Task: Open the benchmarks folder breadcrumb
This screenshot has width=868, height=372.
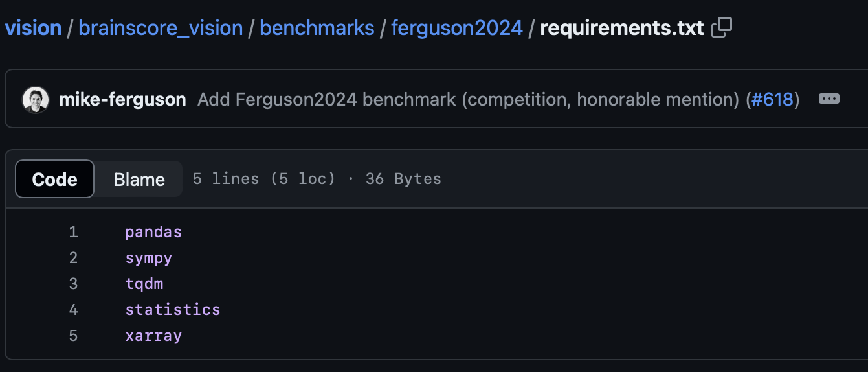Action: tap(317, 28)
